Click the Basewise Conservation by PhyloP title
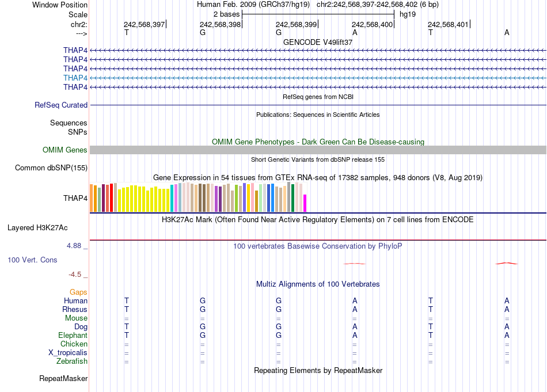 point(318,246)
